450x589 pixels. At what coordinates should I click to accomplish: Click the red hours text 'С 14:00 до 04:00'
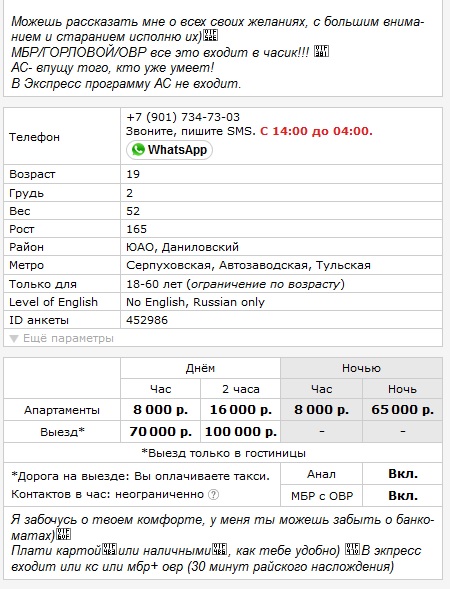316,131
